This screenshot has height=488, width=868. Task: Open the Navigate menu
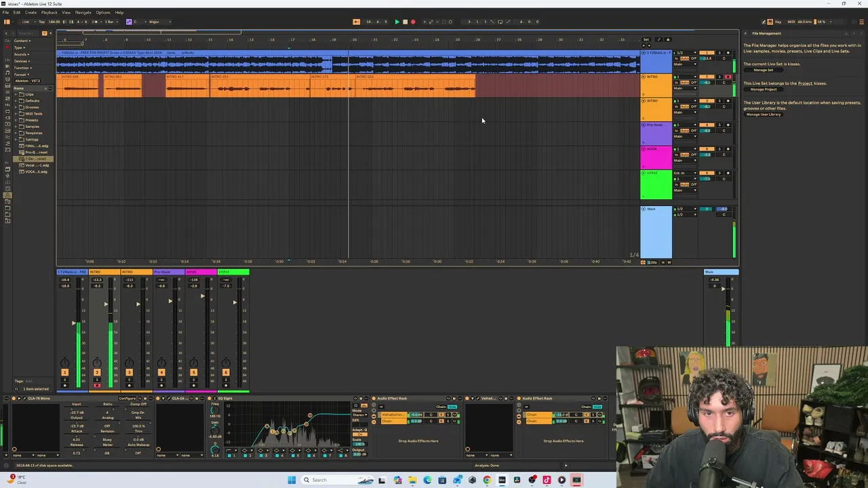83,12
